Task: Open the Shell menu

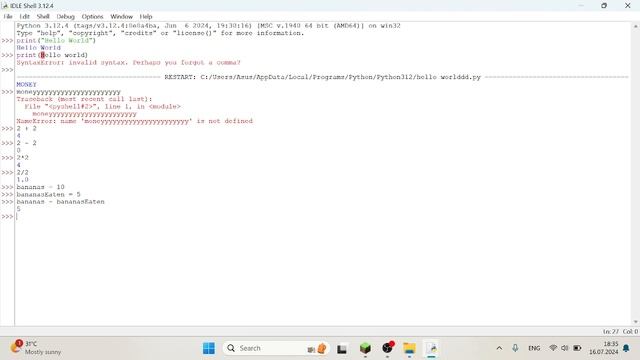Action: click(x=43, y=17)
